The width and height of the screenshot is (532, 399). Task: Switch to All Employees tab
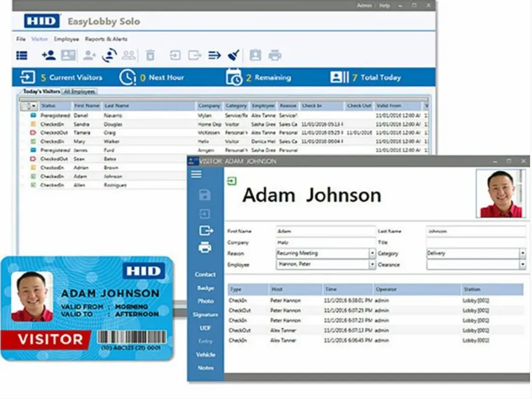pos(79,92)
